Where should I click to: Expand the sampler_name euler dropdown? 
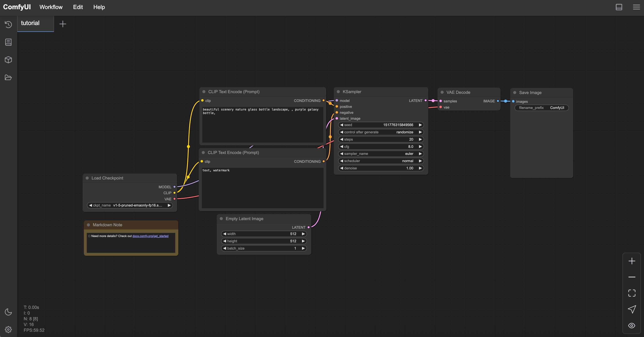(x=381, y=153)
